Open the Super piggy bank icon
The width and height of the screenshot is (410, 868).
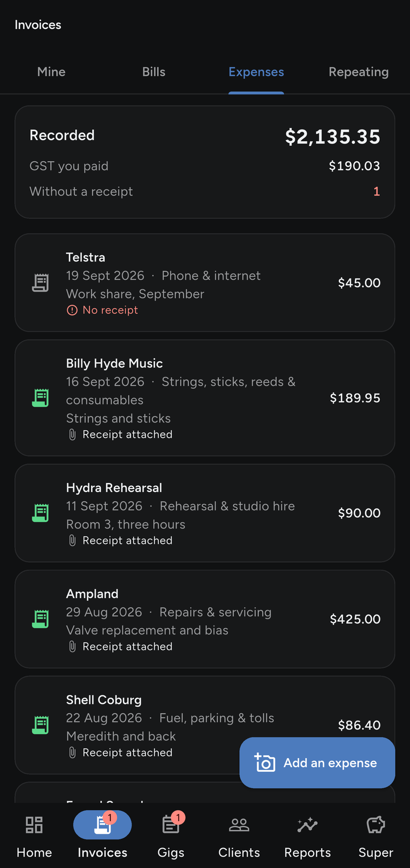376,825
